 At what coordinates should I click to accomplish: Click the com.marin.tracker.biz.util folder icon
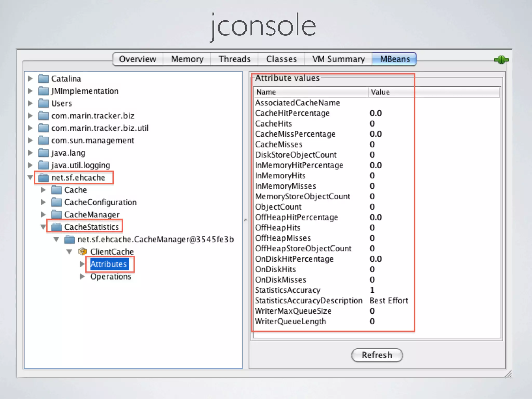tap(43, 128)
